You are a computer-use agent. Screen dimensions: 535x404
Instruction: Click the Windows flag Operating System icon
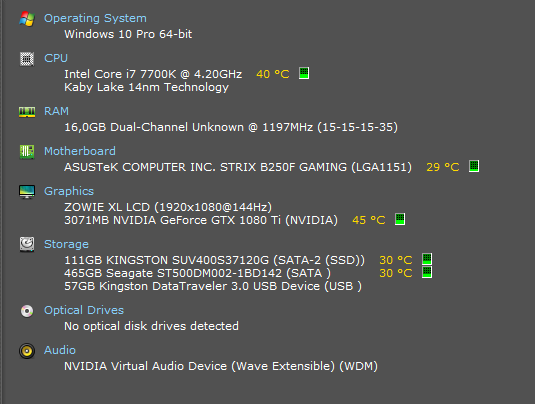click(27, 18)
